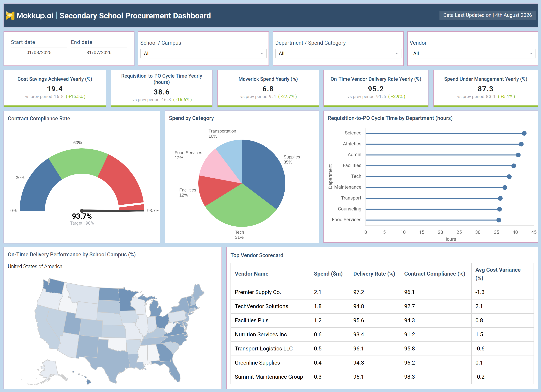Sort by Delivery Rate (%) column header
This screenshot has height=392, width=541.
[374, 274]
